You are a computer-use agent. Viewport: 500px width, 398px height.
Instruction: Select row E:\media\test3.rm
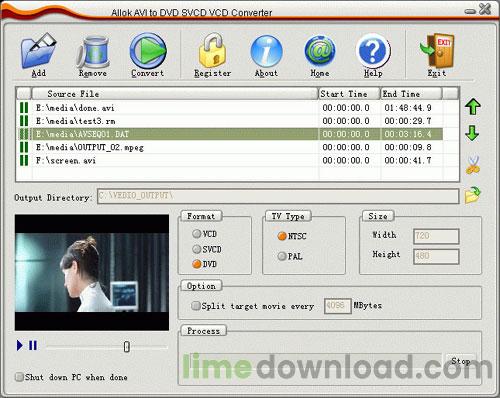(230, 121)
